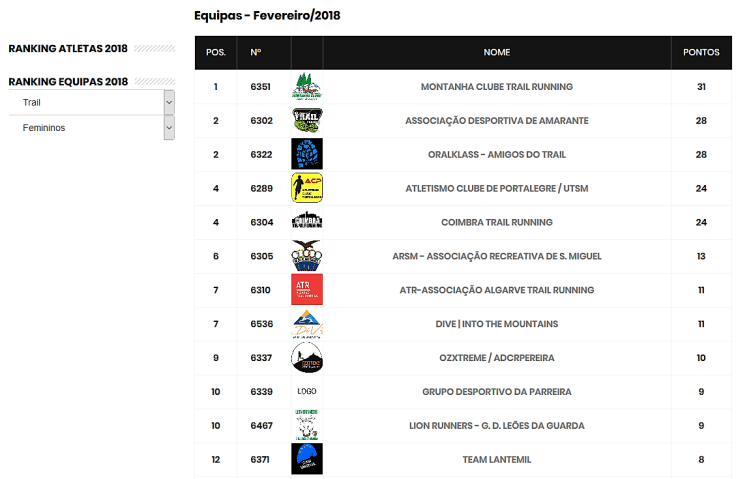Open the Trail discipline dropdown
The width and height of the screenshot is (736, 479).
click(92, 102)
